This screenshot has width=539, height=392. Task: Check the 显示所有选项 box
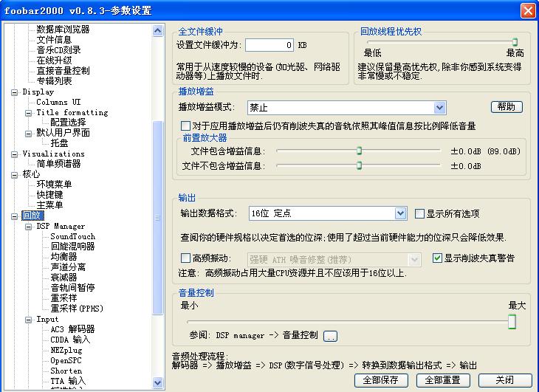(419, 213)
